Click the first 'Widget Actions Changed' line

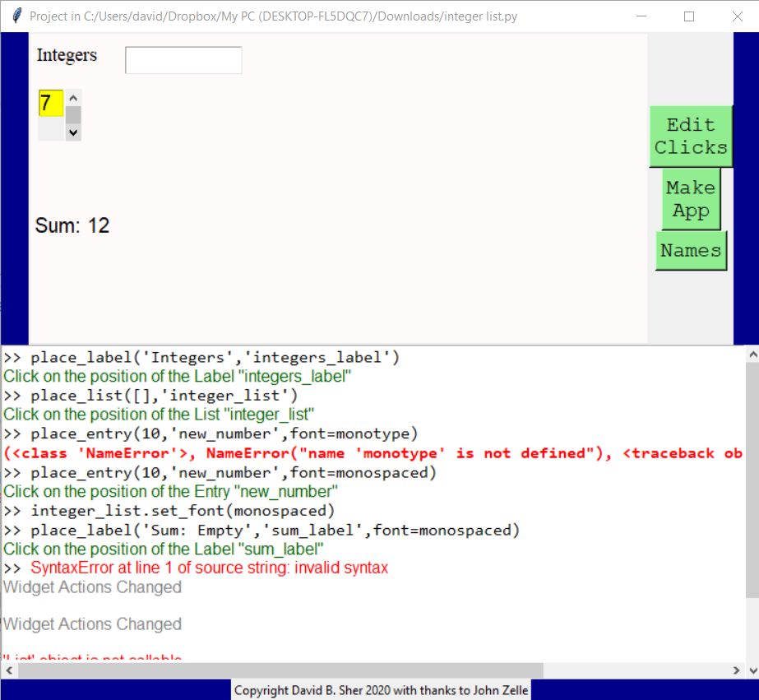pyautogui.click(x=92, y=586)
